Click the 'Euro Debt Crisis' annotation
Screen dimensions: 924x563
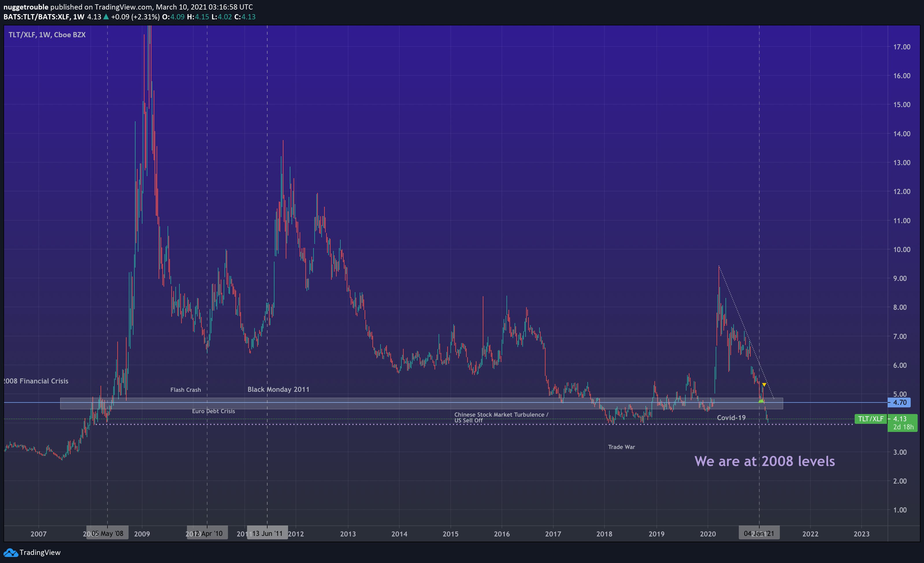[x=213, y=411]
